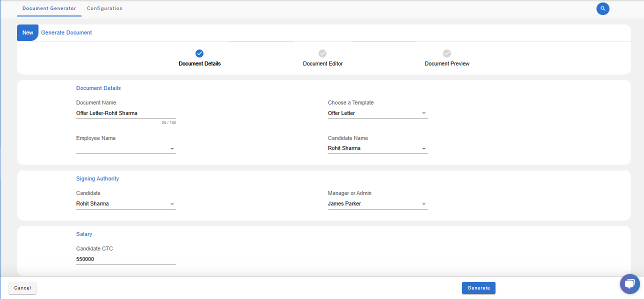Expand the Candidate Name dropdown arrow

click(x=423, y=148)
